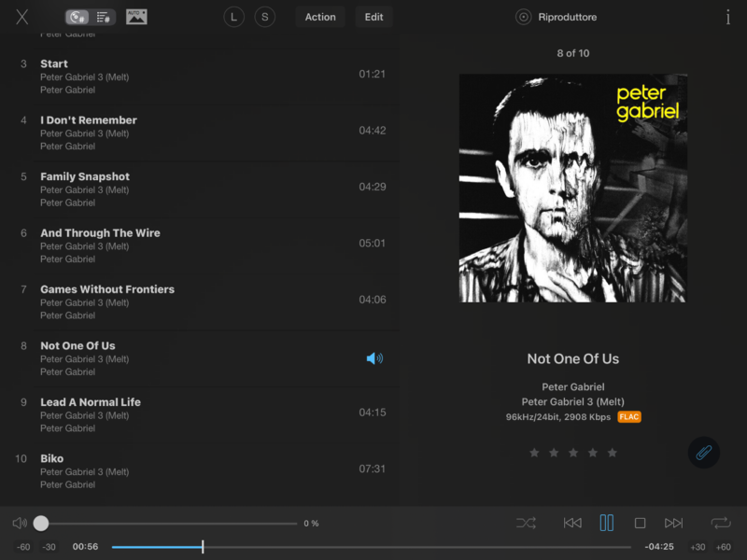Rate the track three stars
This screenshot has width=747, height=560.
coord(573,453)
